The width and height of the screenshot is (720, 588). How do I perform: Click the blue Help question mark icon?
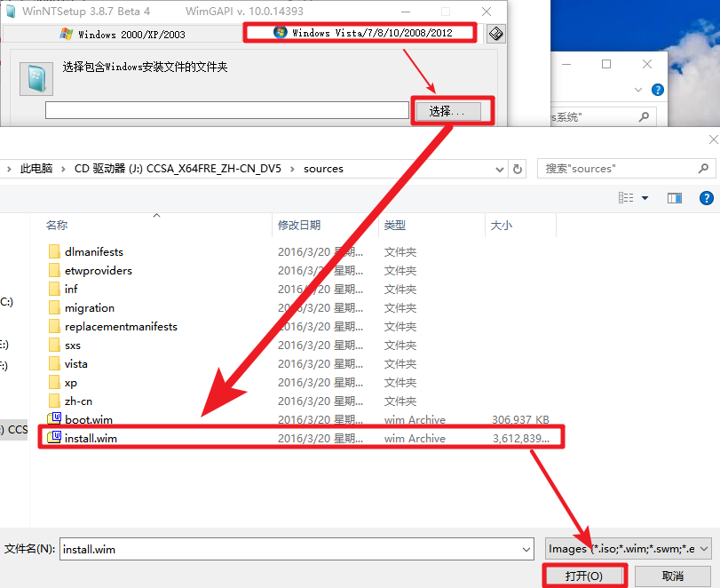click(x=708, y=197)
